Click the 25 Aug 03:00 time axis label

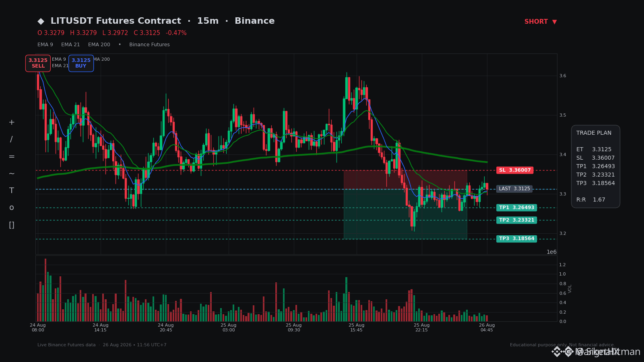pyautogui.click(x=229, y=328)
